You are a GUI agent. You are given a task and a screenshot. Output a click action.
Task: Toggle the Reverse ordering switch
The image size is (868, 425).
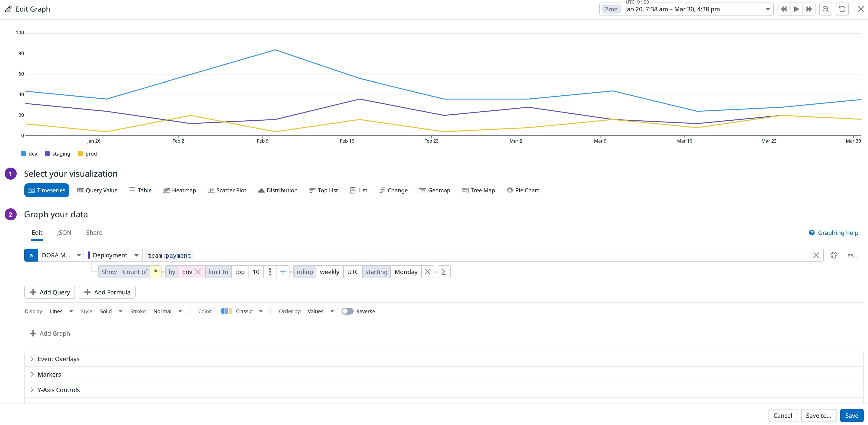(x=348, y=311)
